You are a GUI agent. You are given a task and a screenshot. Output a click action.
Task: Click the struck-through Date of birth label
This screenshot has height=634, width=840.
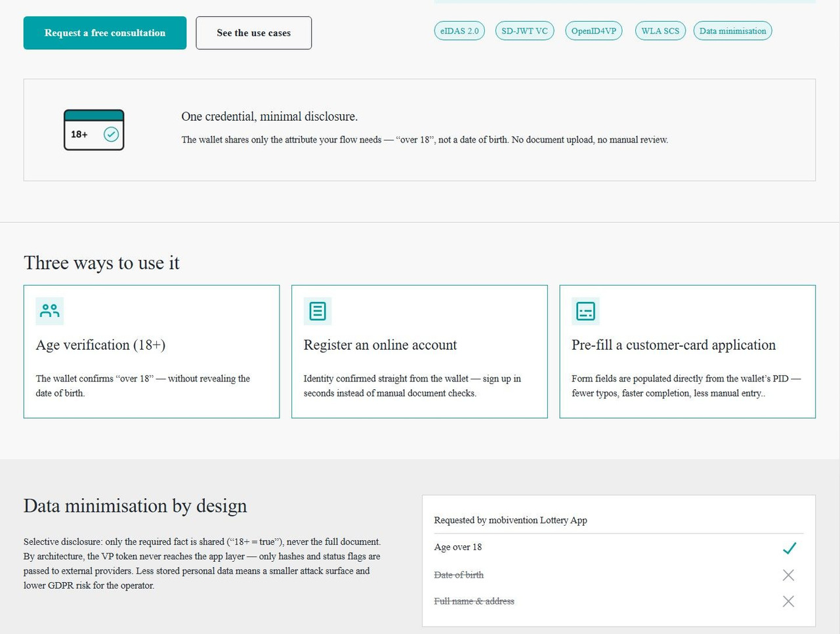tap(459, 575)
